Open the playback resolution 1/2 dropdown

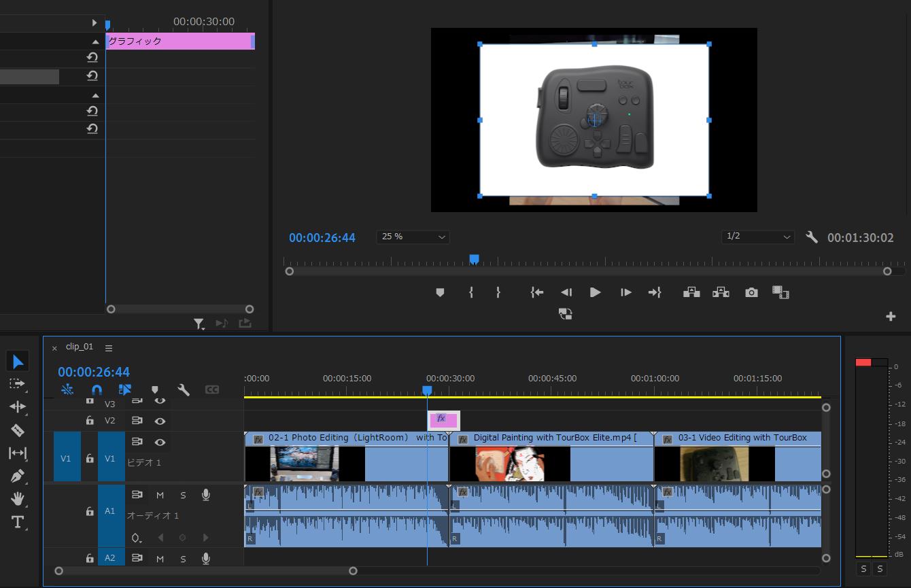coord(757,237)
